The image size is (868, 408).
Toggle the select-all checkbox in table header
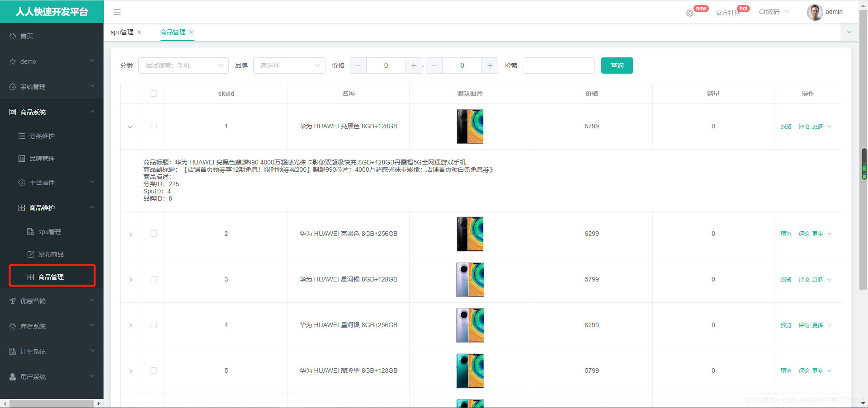154,94
